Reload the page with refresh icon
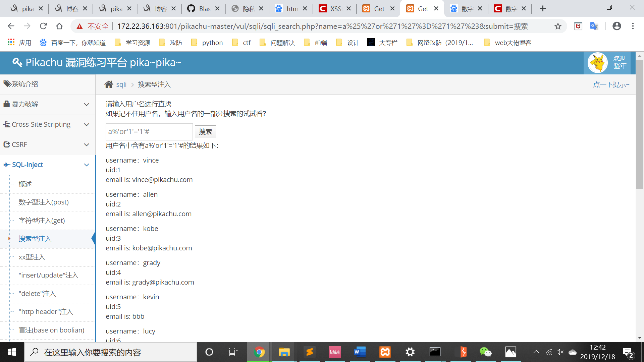 tap(43, 26)
